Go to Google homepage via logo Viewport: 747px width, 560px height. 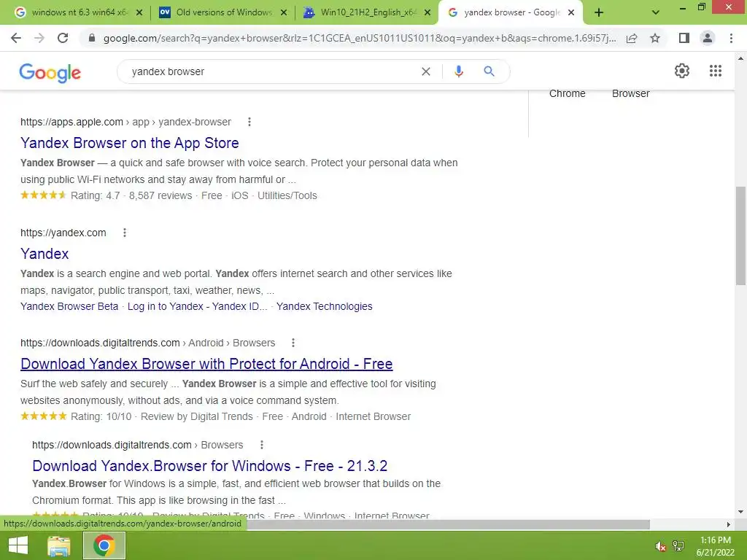(x=50, y=72)
